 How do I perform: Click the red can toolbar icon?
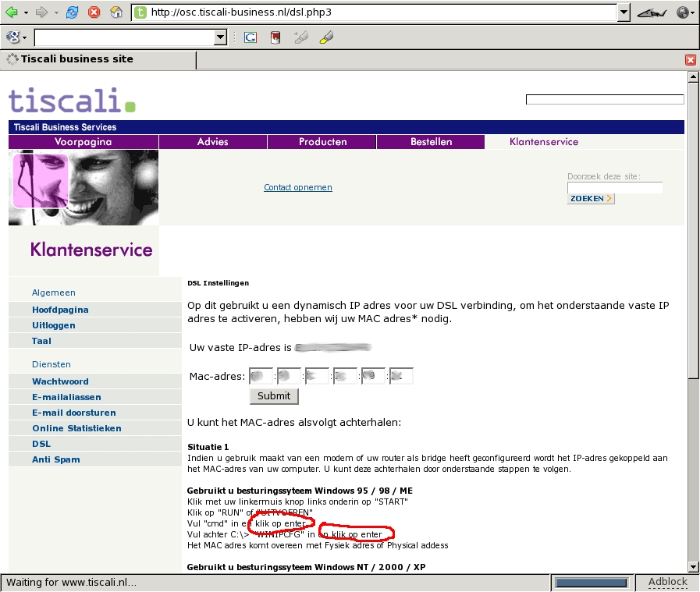click(x=275, y=37)
